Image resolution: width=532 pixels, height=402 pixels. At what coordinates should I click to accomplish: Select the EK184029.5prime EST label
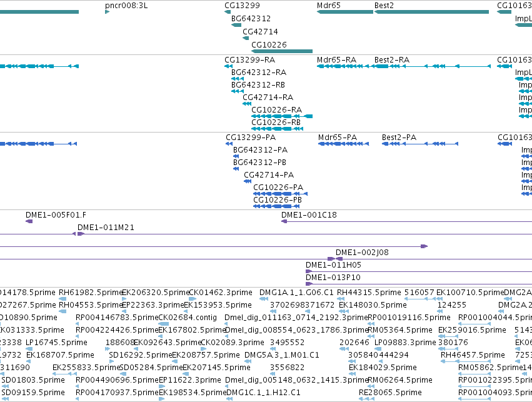(383, 368)
